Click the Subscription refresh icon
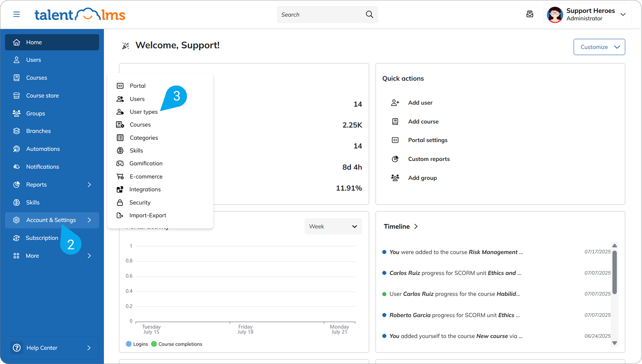The width and height of the screenshot is (642, 364). (x=16, y=238)
